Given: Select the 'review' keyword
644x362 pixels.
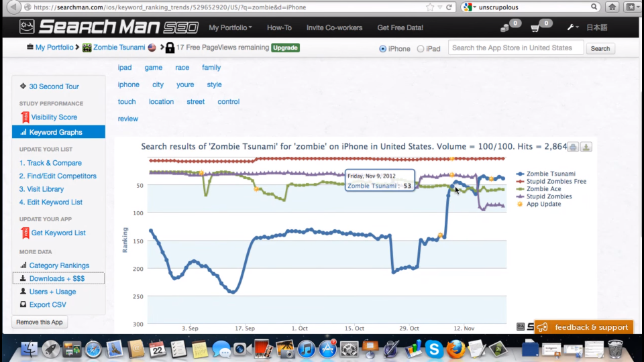Looking at the screenshot, I should [x=127, y=119].
